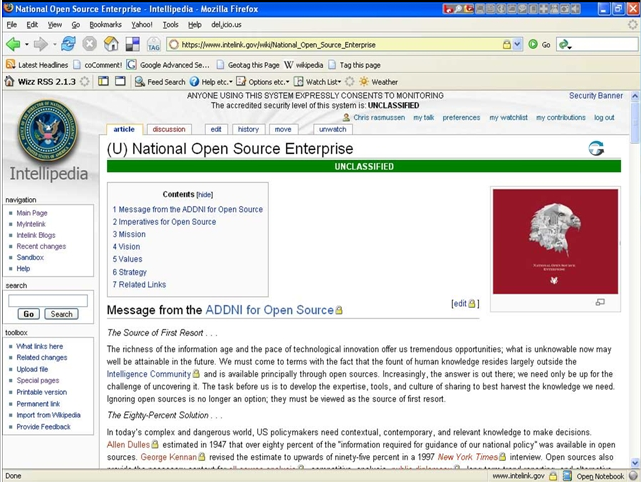Viewport: 642px width, 482px height.
Task: Open the address bar URL history dropdown
Action: pyautogui.click(x=518, y=44)
